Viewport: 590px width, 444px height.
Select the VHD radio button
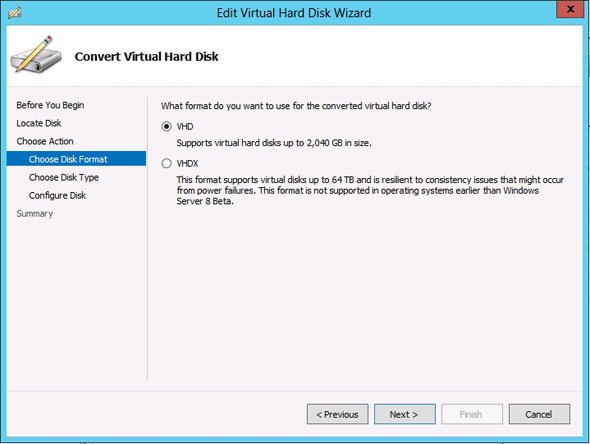[x=166, y=126]
